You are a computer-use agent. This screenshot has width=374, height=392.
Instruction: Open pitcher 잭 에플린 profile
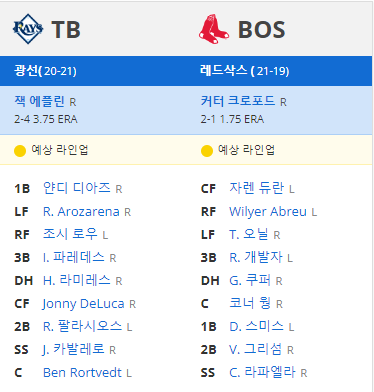[39, 101]
